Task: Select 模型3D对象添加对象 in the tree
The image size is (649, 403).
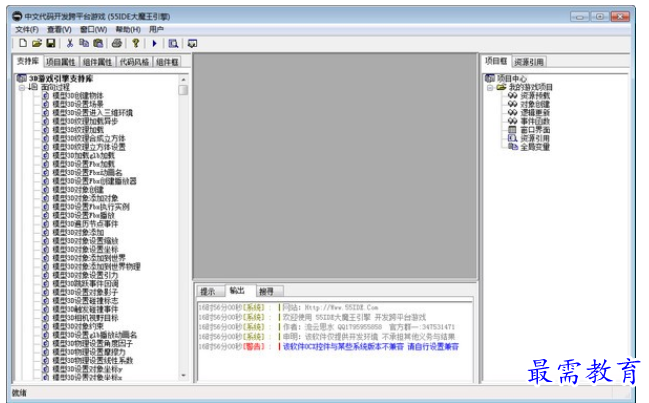Action: [x=85, y=198]
